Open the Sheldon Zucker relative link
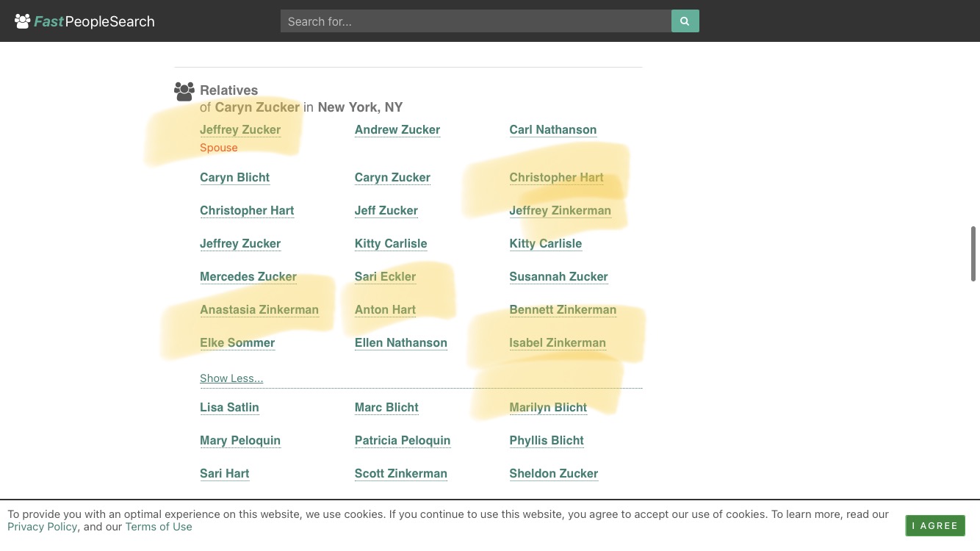Image resolution: width=980 pixels, height=551 pixels. pos(554,474)
